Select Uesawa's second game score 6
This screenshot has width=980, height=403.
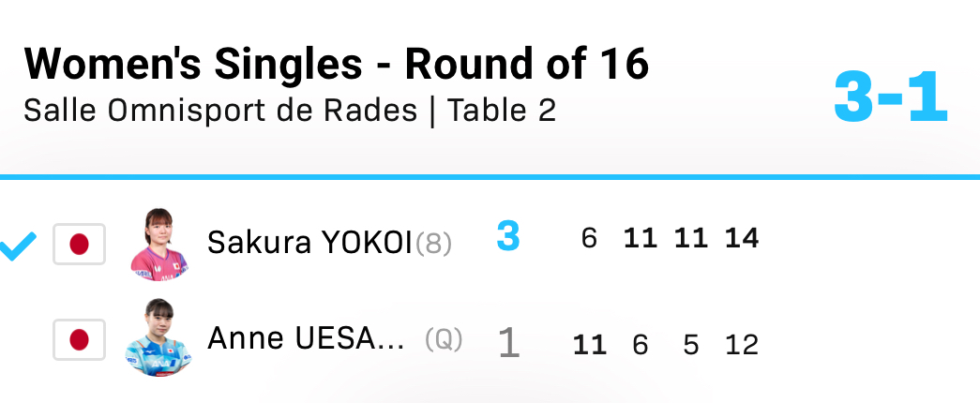641,346
